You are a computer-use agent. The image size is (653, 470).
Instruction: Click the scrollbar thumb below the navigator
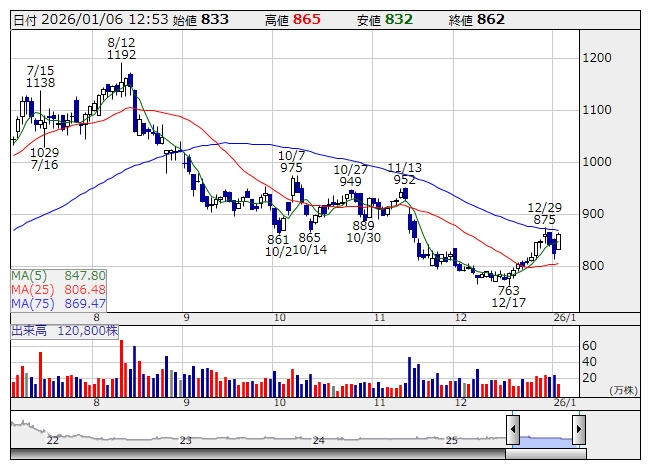point(545,453)
